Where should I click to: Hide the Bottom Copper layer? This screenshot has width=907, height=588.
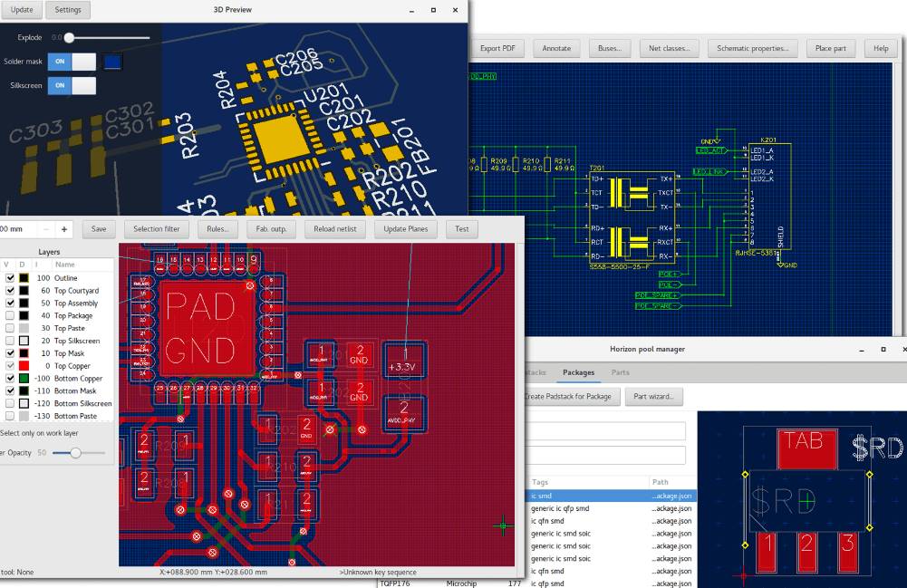[x=10, y=378]
